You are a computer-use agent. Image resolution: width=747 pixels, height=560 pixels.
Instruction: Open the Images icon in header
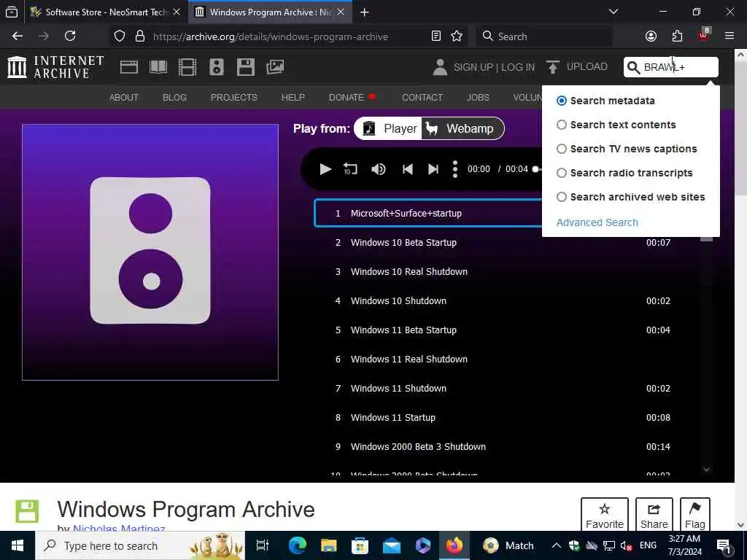(275, 67)
